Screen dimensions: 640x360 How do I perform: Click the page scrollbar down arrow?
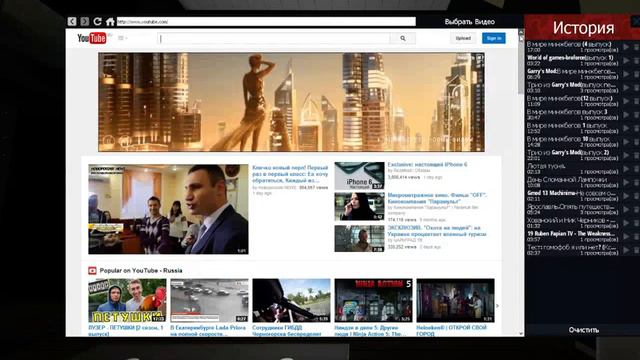pyautogui.click(x=521, y=333)
